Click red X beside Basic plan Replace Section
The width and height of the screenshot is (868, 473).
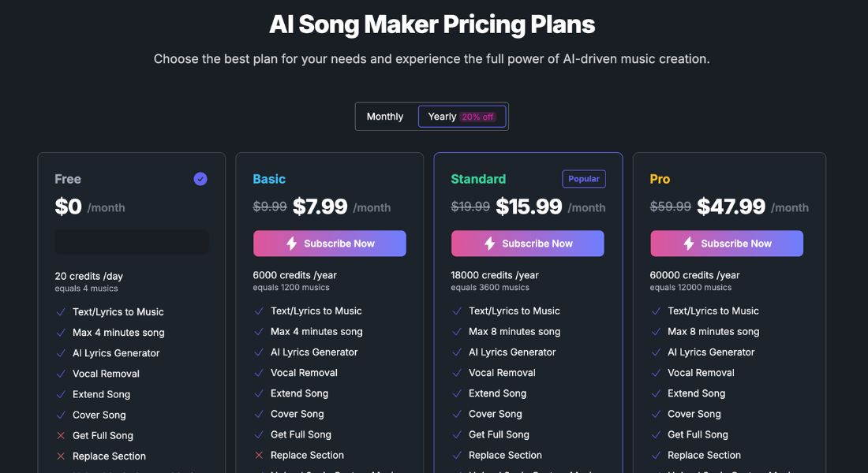click(x=259, y=456)
